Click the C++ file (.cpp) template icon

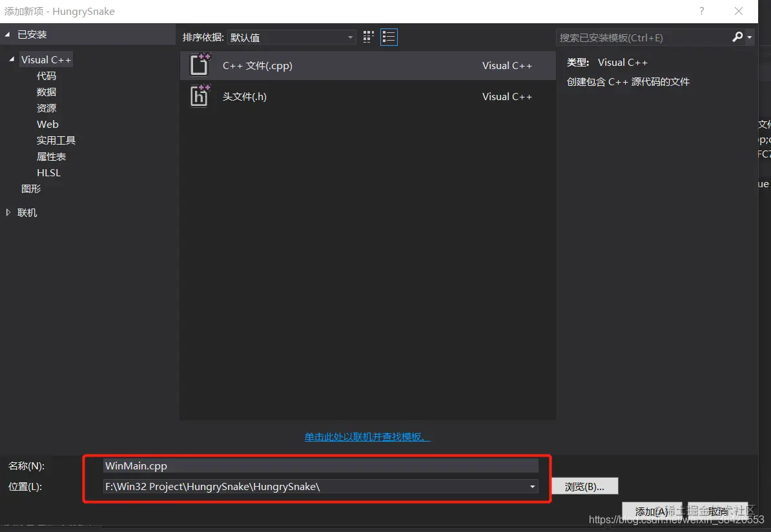pos(200,65)
